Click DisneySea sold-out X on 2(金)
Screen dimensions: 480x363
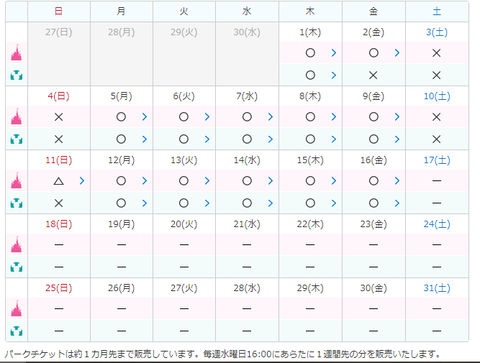tap(373, 75)
